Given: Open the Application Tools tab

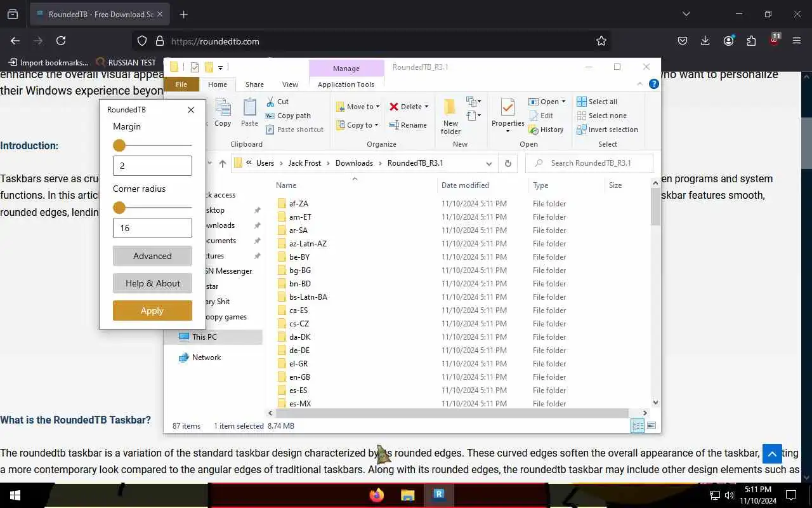Looking at the screenshot, I should click(x=346, y=84).
